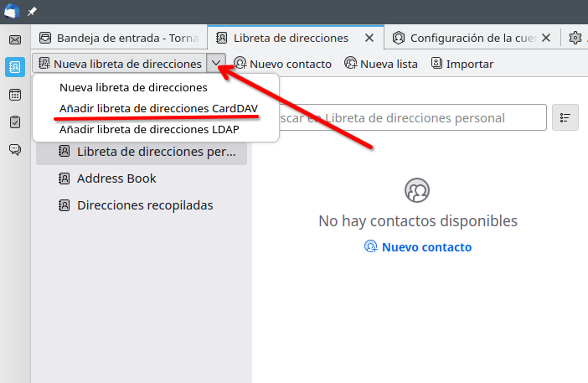Image resolution: width=588 pixels, height=383 pixels.
Task: Close the Libreta de direcciones tab
Action: (x=368, y=38)
